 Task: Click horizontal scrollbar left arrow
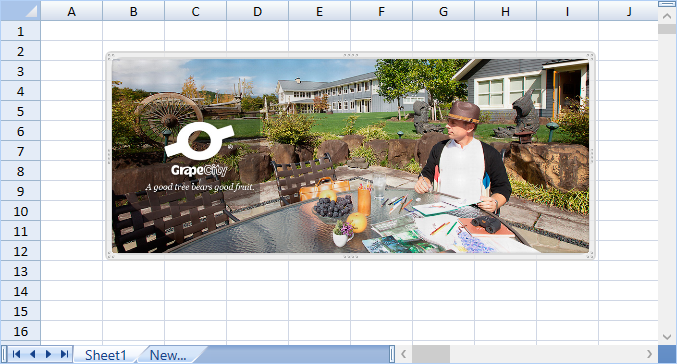404,354
